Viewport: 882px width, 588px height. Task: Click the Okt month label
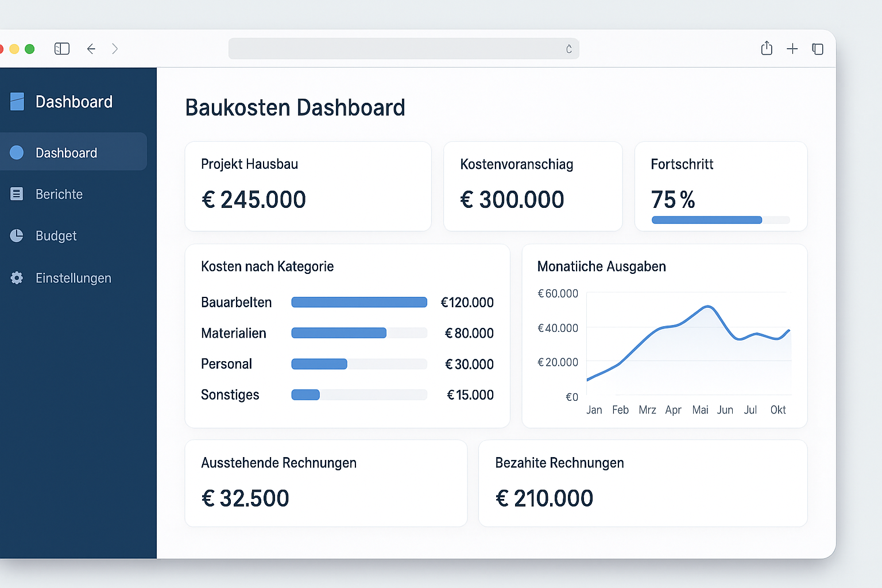coord(778,410)
